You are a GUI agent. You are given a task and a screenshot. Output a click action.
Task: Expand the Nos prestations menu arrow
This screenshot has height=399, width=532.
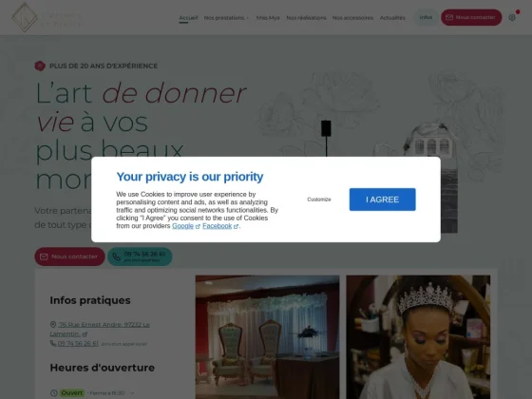pyautogui.click(x=248, y=18)
